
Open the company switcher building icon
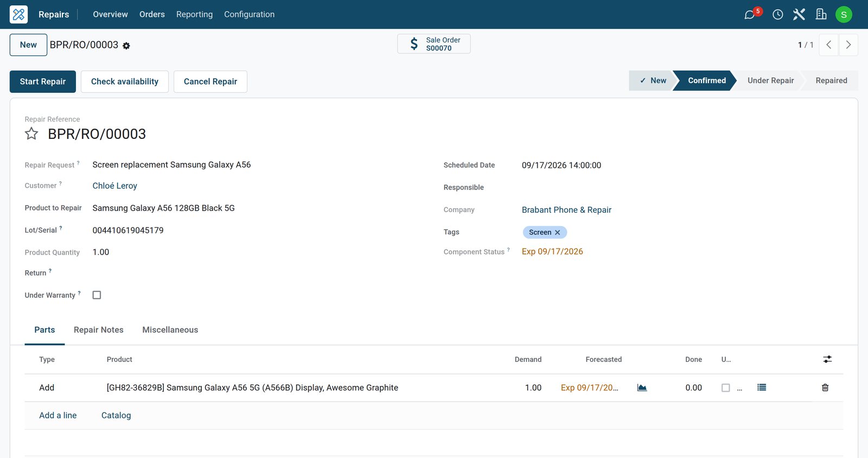[x=821, y=15]
